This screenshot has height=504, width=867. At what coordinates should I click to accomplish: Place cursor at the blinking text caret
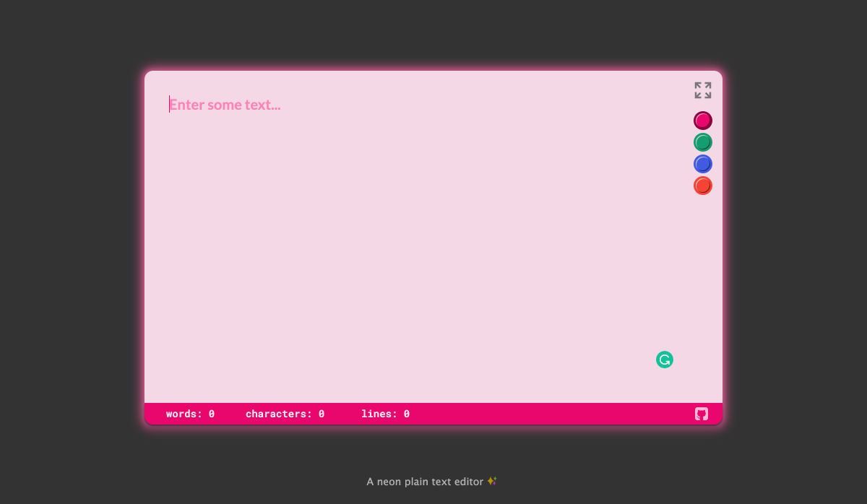[x=170, y=105]
